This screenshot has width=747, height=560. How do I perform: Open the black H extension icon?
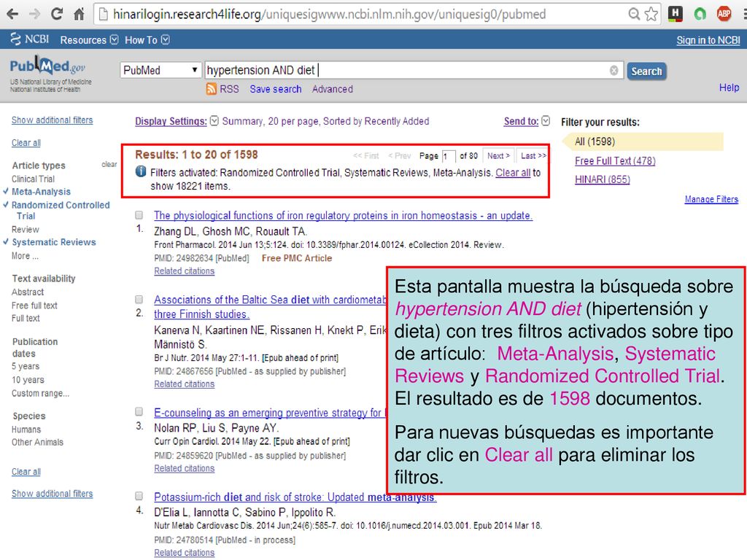point(675,14)
